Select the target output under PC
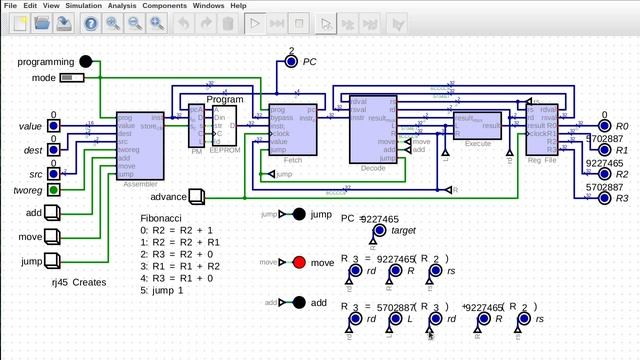Screen dimensions: 640x360 [x=379, y=230]
